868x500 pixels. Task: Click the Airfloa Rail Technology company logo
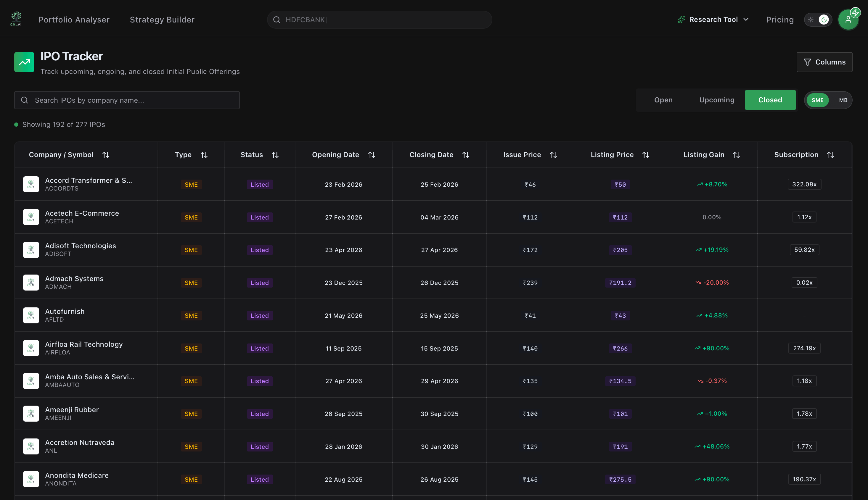click(x=31, y=348)
